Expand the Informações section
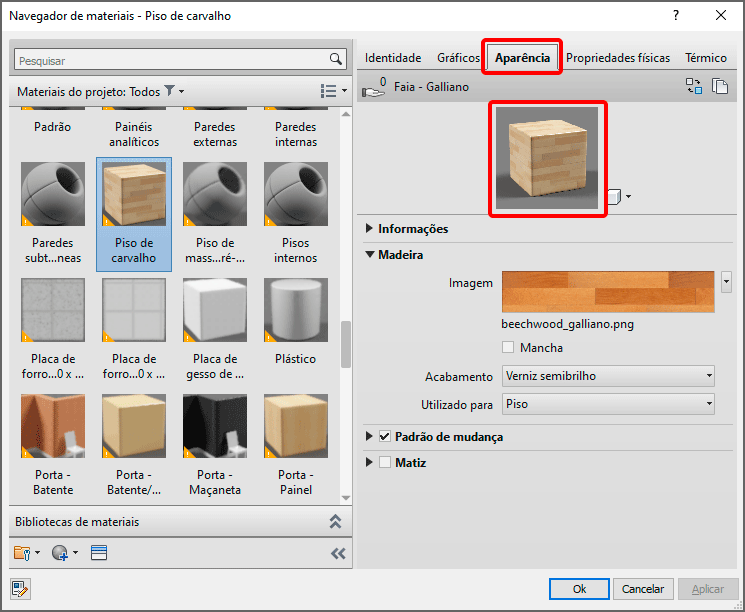The width and height of the screenshot is (745, 612). pyautogui.click(x=369, y=228)
